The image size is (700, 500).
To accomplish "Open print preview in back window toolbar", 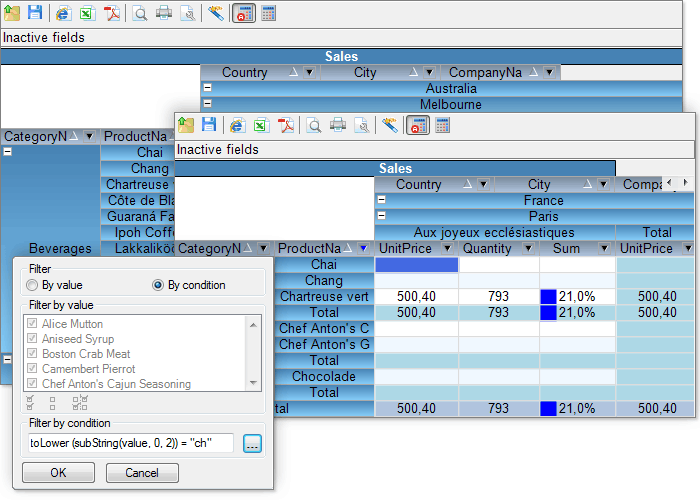I will pos(140,13).
